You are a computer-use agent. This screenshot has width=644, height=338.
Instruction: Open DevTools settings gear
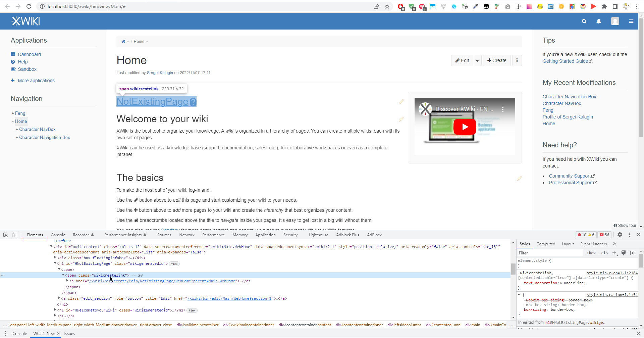click(x=620, y=235)
